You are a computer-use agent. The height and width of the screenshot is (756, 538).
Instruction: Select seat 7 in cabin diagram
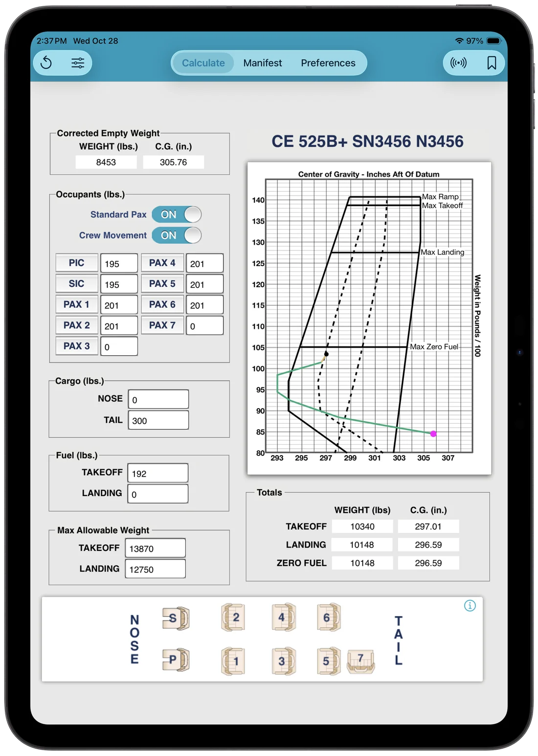(x=361, y=662)
